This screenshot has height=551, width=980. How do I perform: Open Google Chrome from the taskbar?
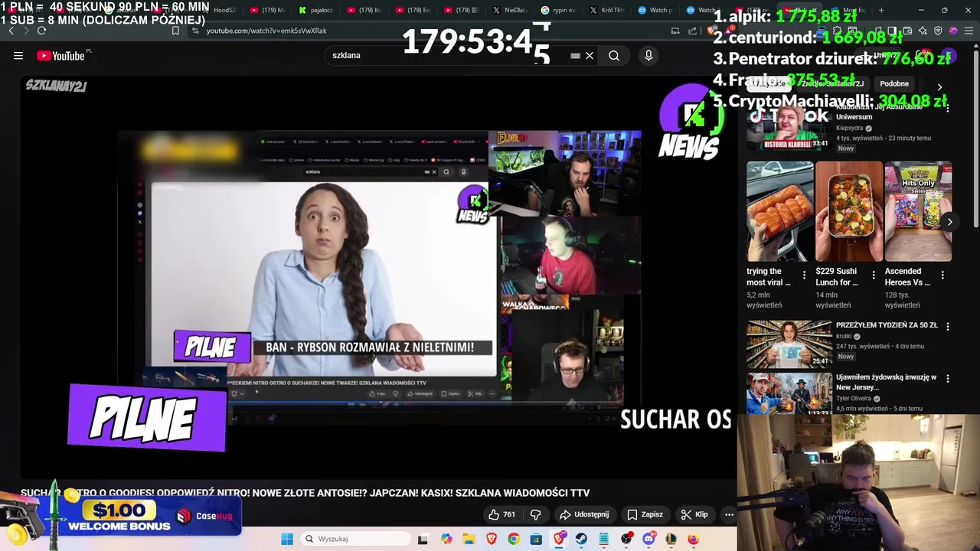513,539
